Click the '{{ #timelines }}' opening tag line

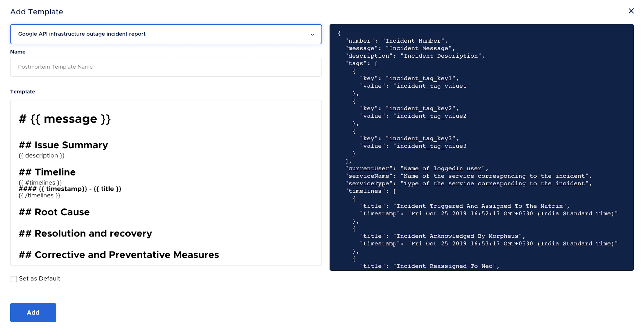click(40, 182)
